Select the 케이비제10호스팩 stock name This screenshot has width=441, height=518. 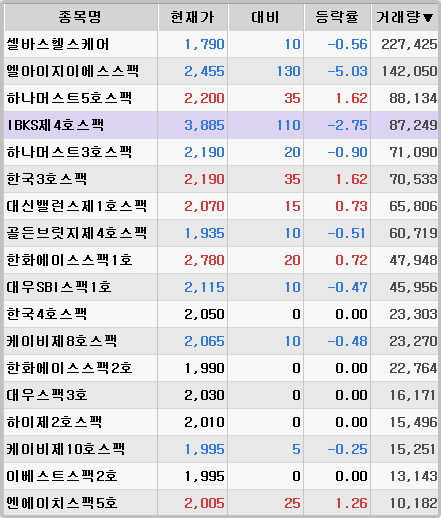point(66,449)
